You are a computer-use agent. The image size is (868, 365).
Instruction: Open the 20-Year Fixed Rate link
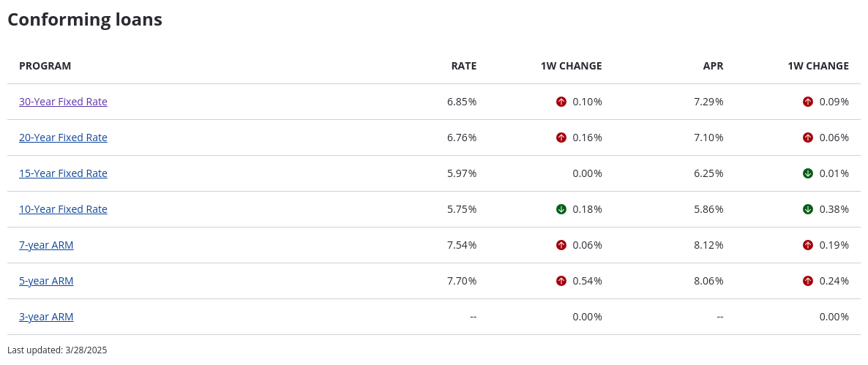(63, 138)
